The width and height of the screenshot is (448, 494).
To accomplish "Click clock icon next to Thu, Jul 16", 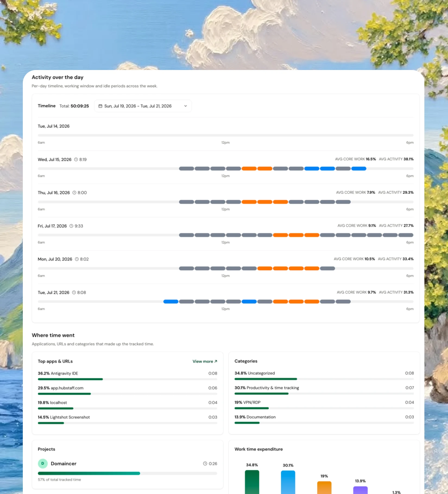I will tap(74, 193).
